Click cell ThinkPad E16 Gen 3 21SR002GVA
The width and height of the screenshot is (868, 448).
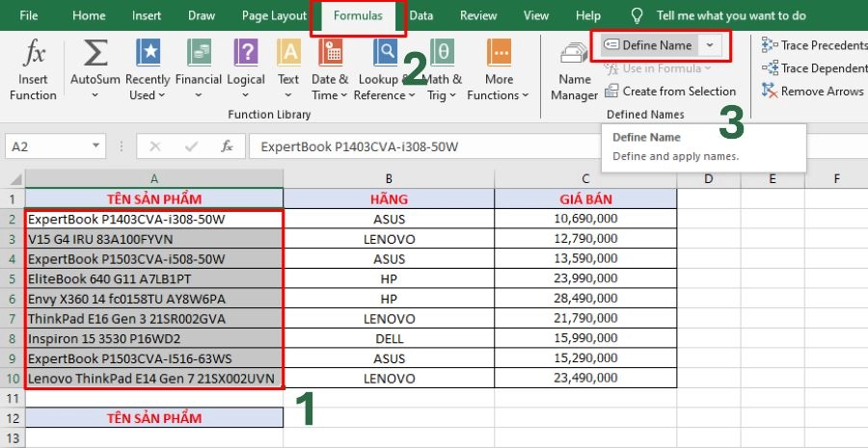(x=154, y=319)
